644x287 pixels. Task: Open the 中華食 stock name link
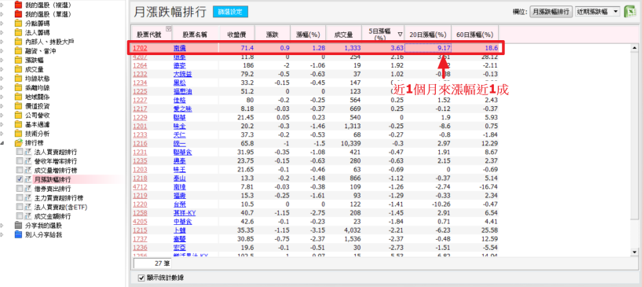(x=182, y=221)
